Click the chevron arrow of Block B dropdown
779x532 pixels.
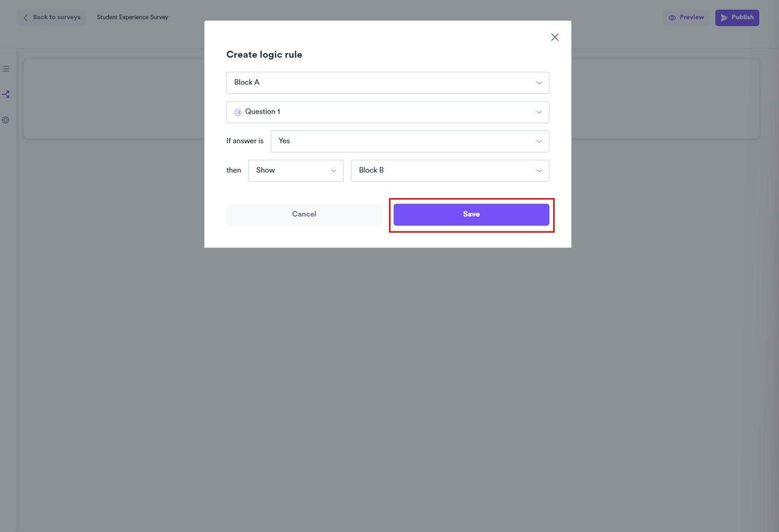[x=539, y=171]
